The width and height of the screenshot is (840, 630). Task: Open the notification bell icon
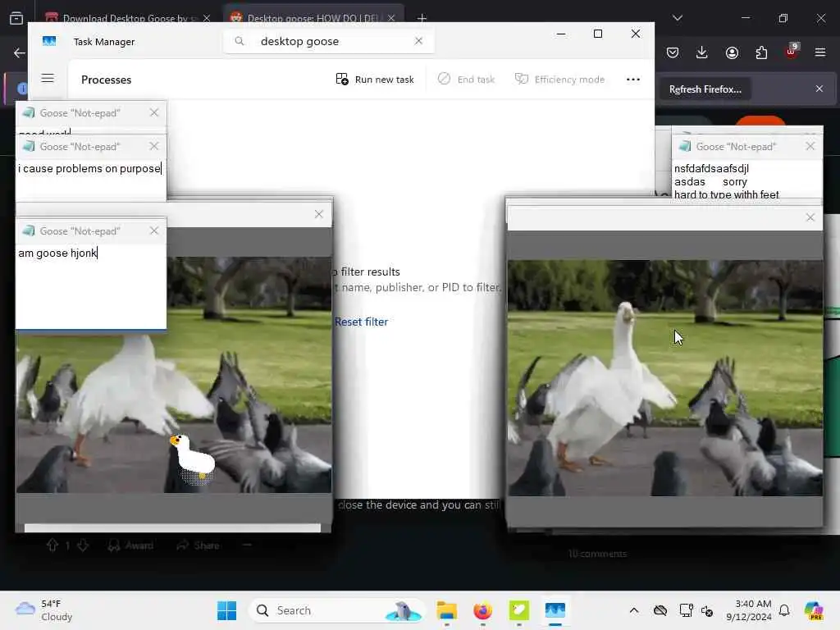tap(784, 610)
